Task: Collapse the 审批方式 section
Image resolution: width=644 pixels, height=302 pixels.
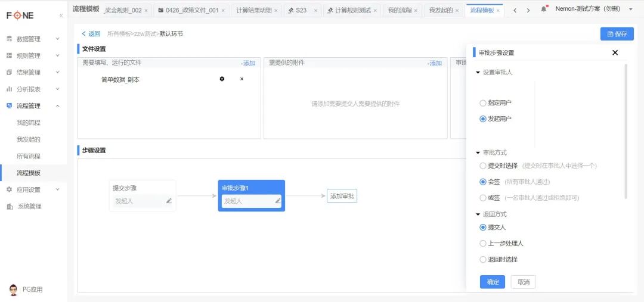Action: click(478, 152)
